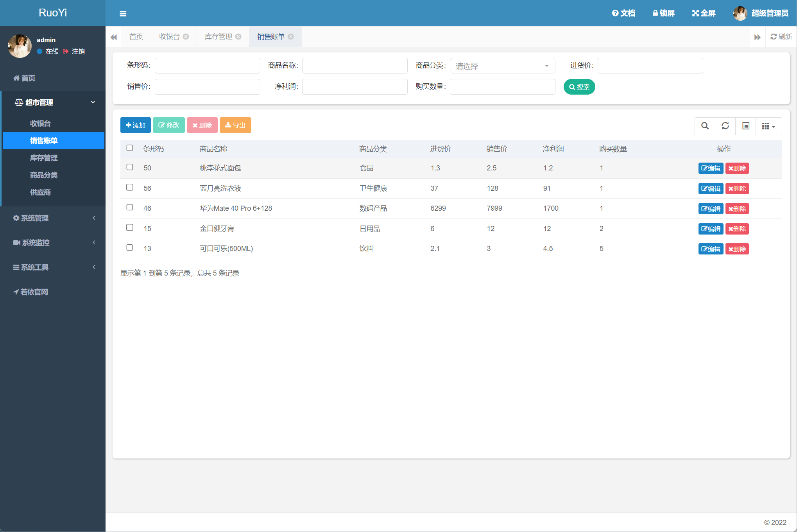
Task: Click 编辑 for 蓝月亮洗衣液 row
Action: click(710, 189)
